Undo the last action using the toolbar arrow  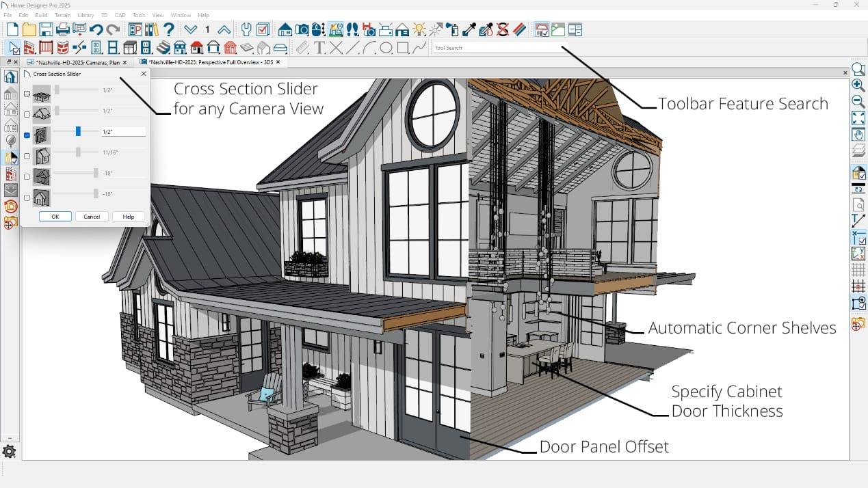click(96, 29)
